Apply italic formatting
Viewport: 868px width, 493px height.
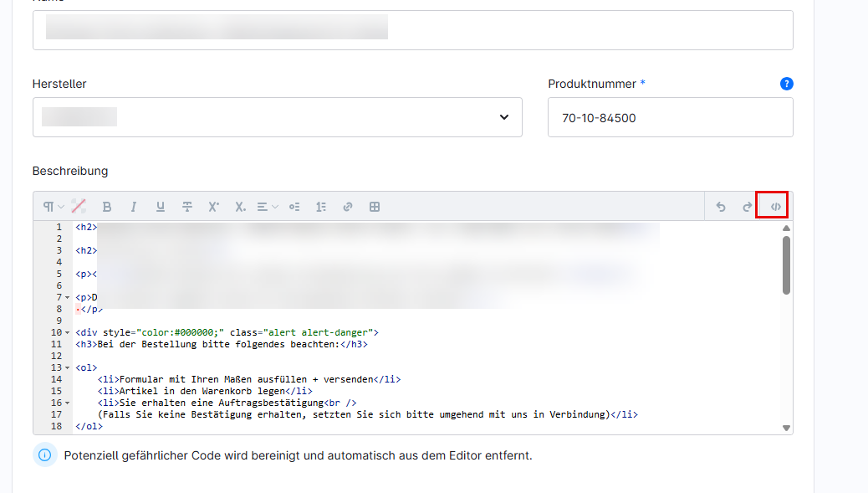[133, 207]
